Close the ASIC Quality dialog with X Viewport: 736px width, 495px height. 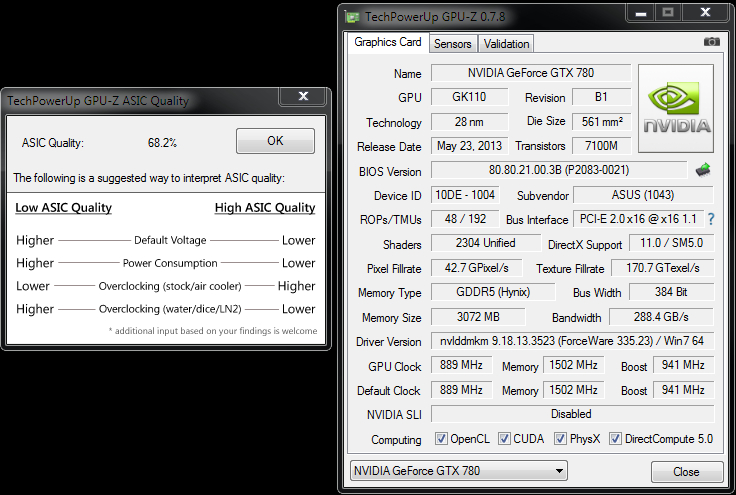pos(303,96)
